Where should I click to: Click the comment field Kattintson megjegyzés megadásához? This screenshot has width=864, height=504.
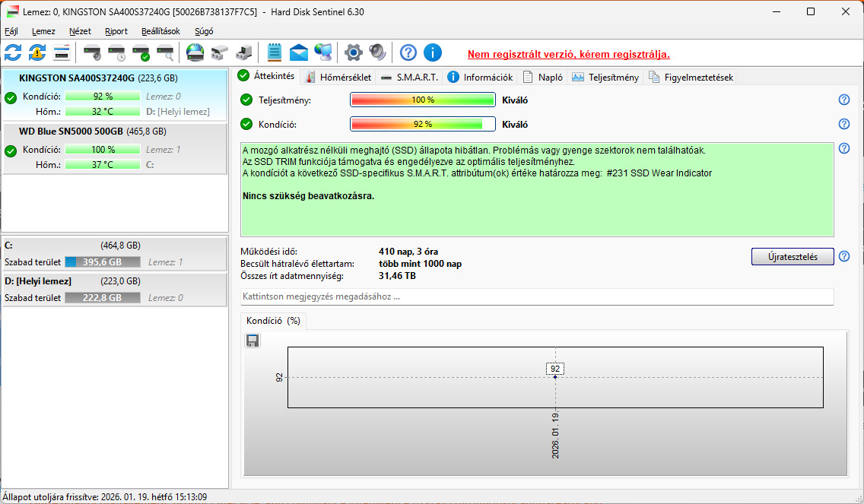(537, 296)
